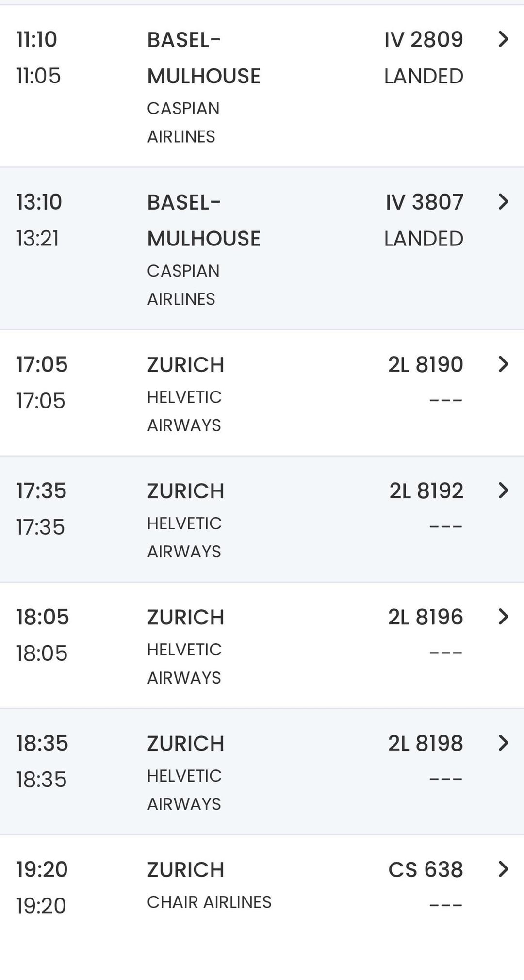The image size is (524, 980).
Task: Open chevron arrow for flight 2L 8192
Action: tap(503, 490)
